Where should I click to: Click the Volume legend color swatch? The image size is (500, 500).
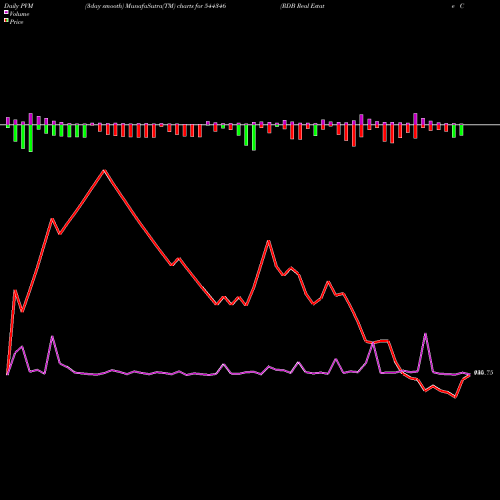tap(6, 12)
